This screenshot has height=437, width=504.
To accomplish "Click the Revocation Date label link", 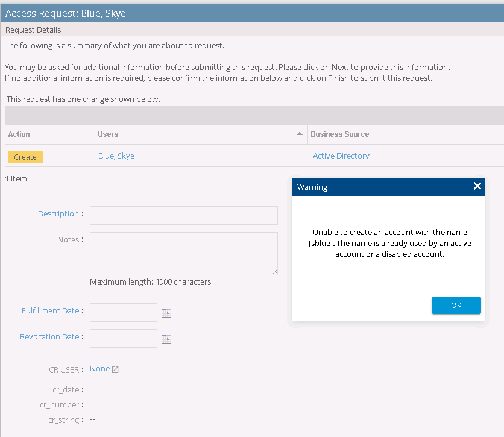I will [x=49, y=337].
